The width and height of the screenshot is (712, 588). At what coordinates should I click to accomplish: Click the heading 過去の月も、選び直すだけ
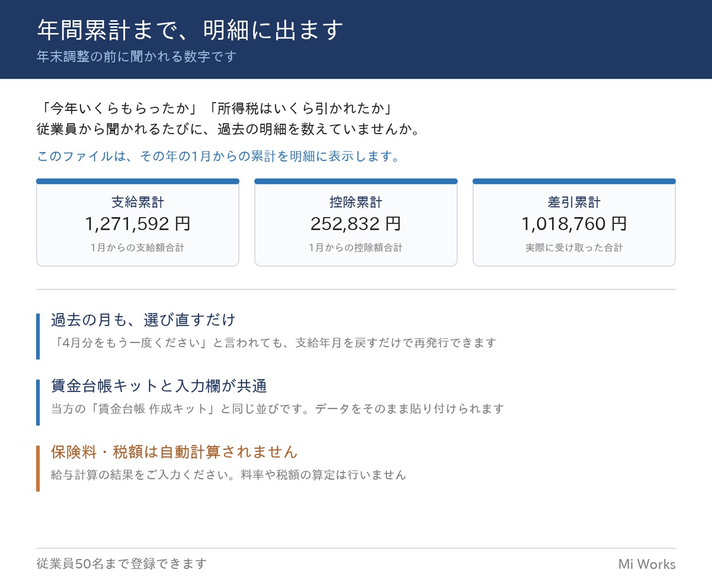click(143, 320)
